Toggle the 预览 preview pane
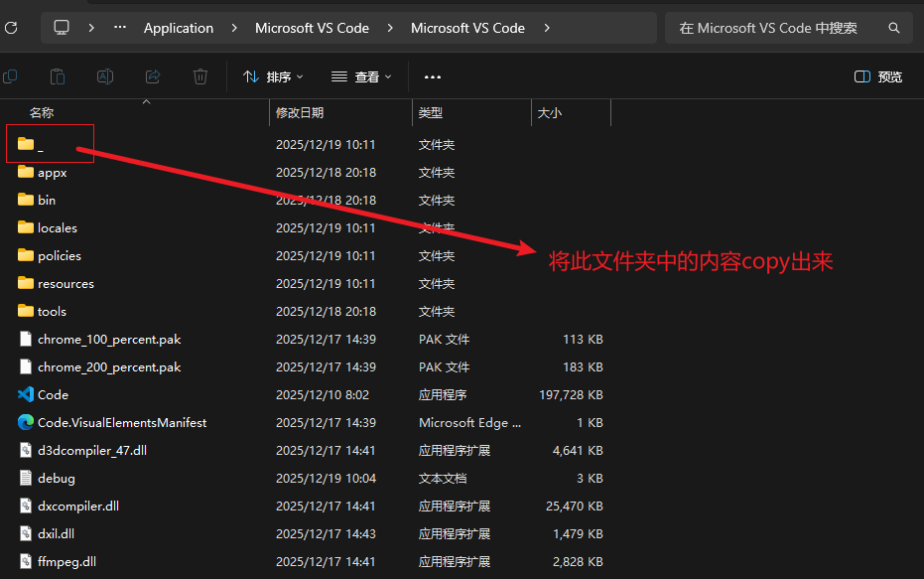This screenshot has height=579, width=924. (878, 76)
